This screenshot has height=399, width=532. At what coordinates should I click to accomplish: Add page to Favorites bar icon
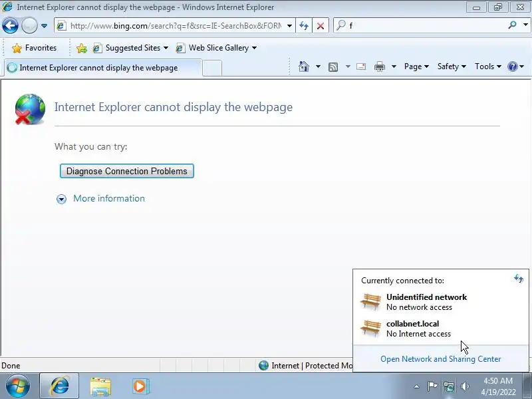tap(81, 48)
